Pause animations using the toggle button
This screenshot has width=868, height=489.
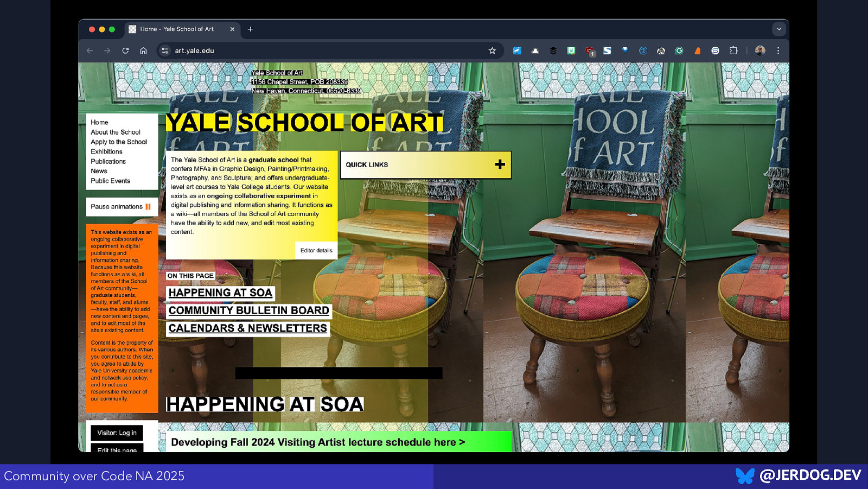[122, 207]
